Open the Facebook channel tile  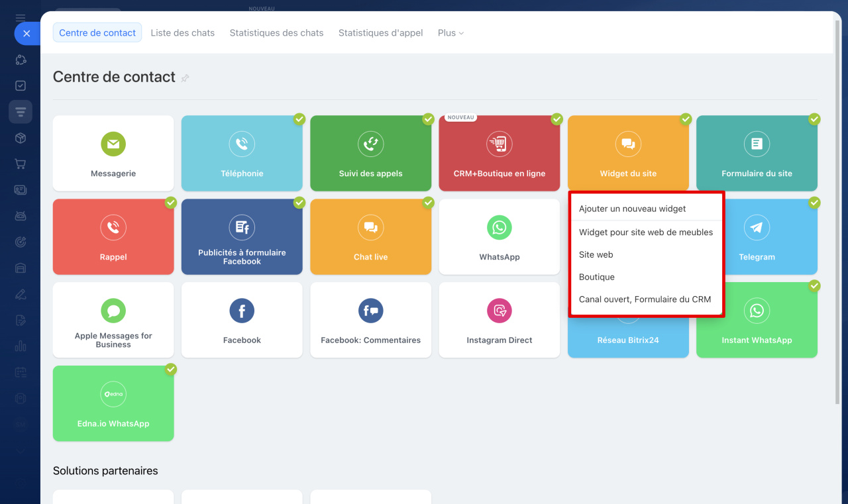(x=242, y=321)
